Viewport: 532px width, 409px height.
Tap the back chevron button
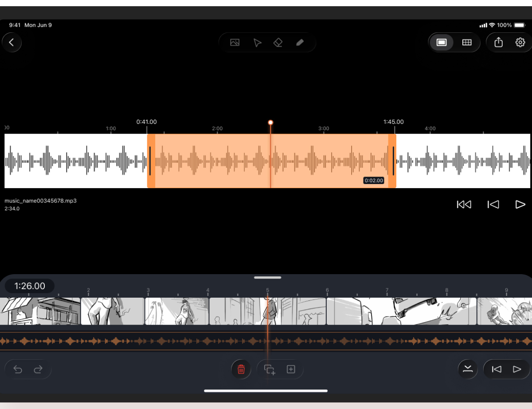coord(12,43)
